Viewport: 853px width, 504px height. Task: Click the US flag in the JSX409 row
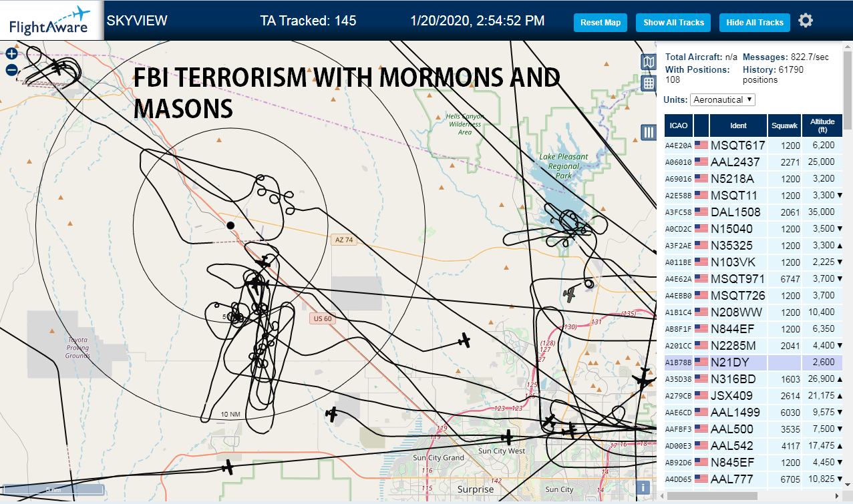point(701,395)
